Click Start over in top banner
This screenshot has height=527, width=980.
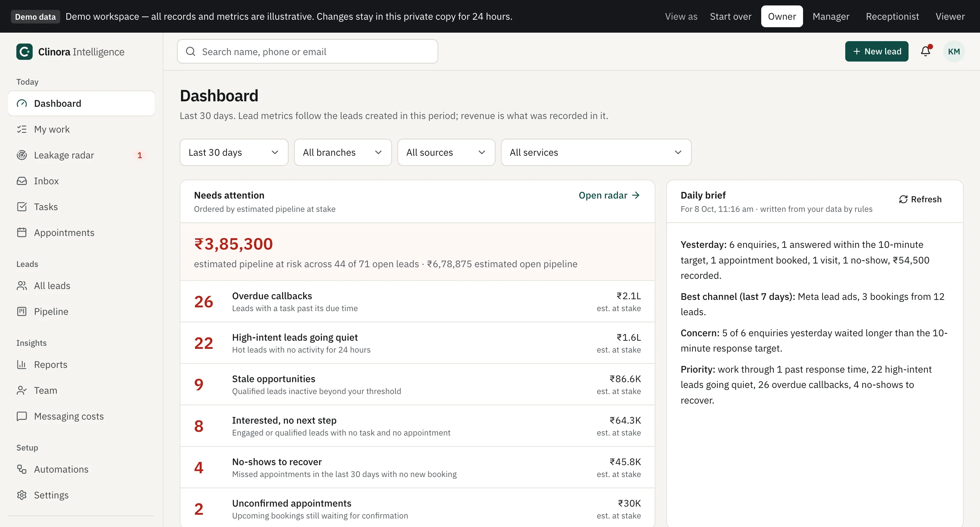pyautogui.click(x=731, y=16)
